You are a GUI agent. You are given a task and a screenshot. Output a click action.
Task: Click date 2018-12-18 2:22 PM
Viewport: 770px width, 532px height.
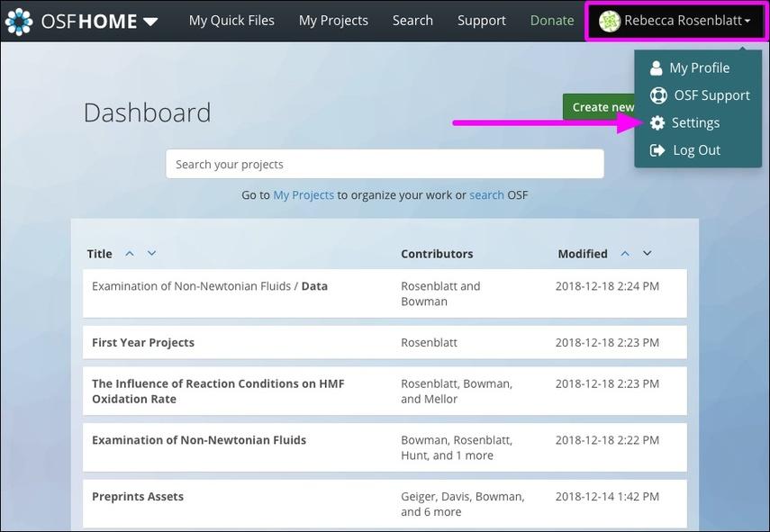tap(608, 440)
